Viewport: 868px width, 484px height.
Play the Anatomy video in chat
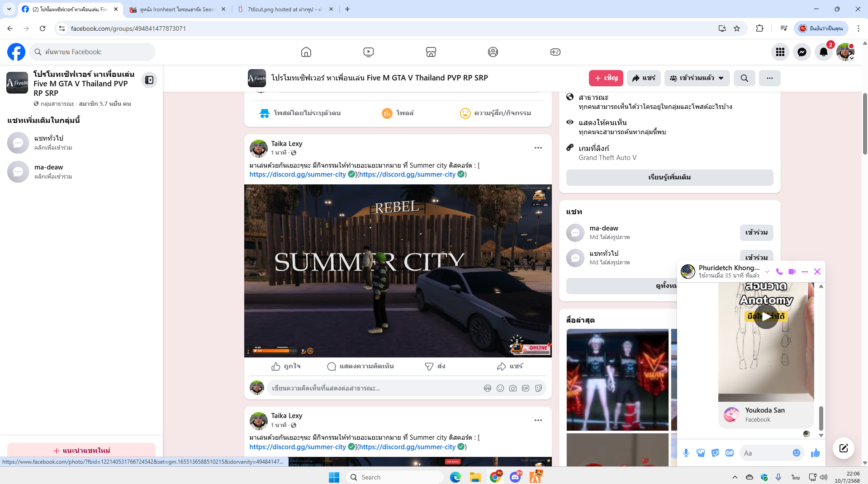(766, 316)
